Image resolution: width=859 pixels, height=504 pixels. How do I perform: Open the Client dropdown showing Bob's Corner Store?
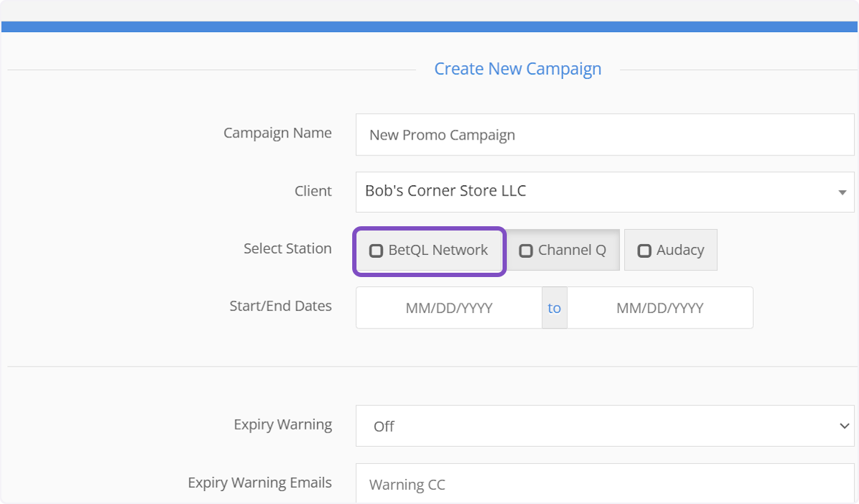(x=594, y=192)
